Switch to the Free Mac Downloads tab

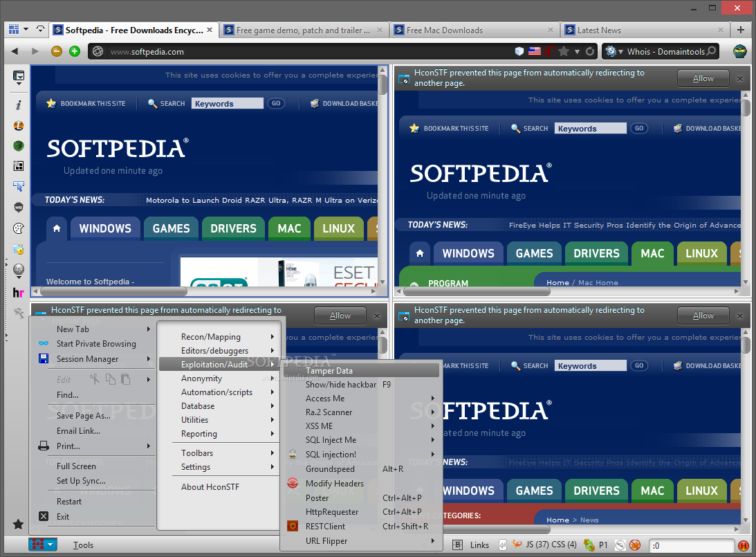pyautogui.click(x=474, y=30)
